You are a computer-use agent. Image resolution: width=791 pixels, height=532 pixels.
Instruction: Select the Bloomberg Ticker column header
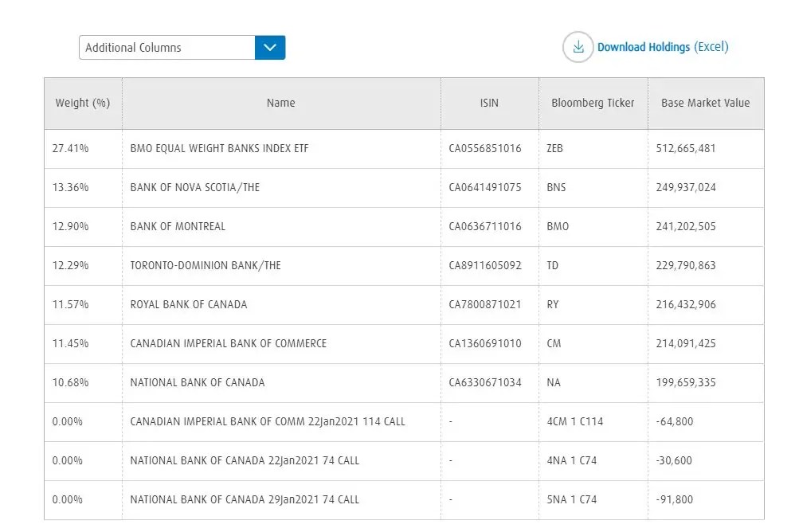coord(593,103)
